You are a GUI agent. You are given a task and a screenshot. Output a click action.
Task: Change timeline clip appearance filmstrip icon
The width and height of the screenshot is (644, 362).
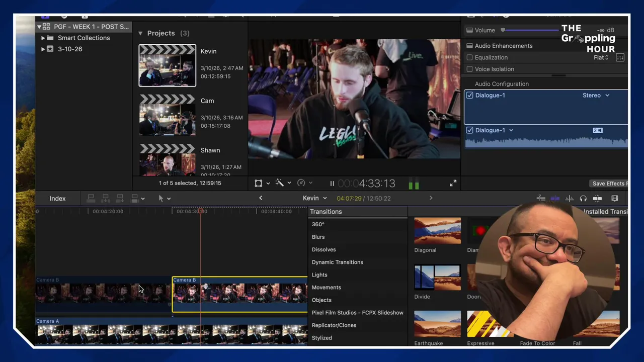(x=615, y=199)
